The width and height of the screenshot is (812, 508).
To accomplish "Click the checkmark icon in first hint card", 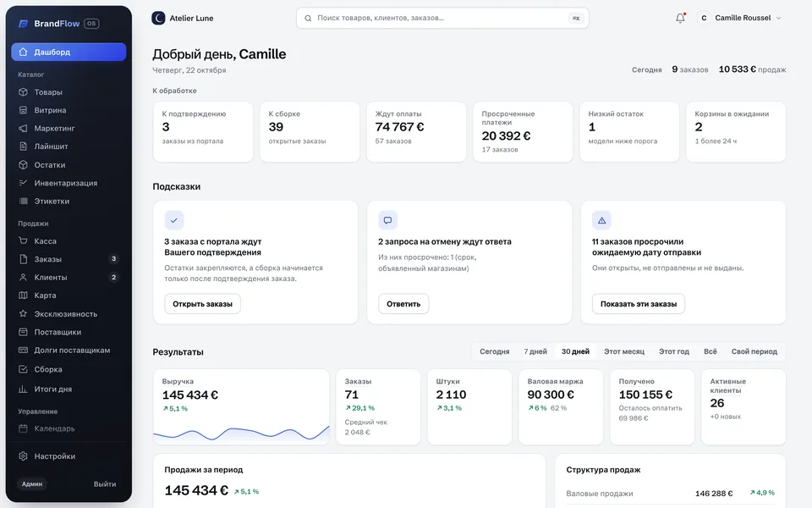I will (x=174, y=220).
